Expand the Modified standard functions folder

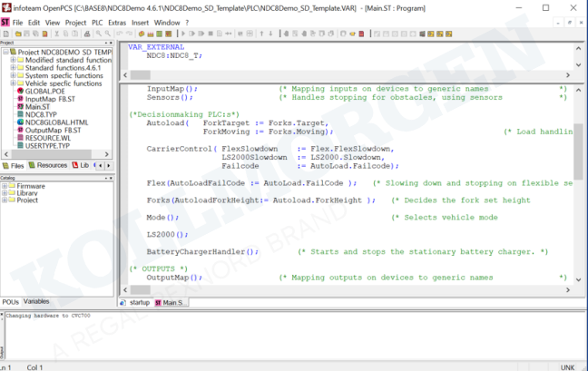coord(13,60)
